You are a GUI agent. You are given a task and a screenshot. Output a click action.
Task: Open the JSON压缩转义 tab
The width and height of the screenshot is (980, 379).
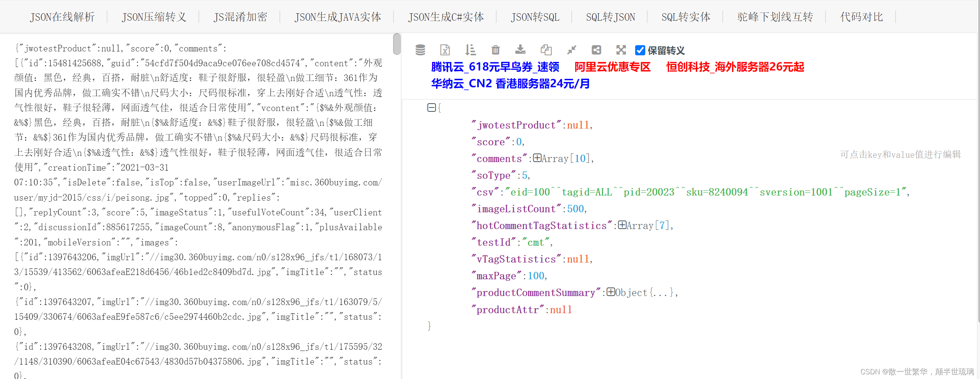pos(154,17)
